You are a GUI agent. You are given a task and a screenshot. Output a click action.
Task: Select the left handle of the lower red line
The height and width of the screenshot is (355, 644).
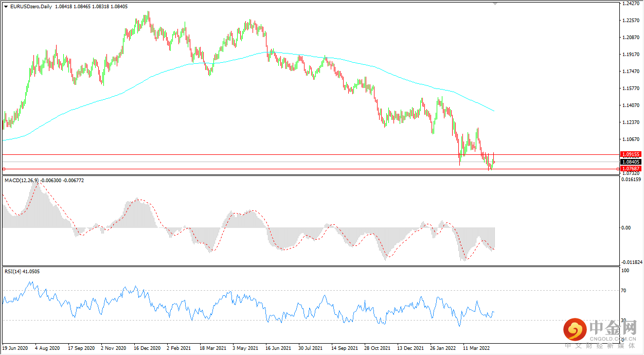tap(4, 169)
